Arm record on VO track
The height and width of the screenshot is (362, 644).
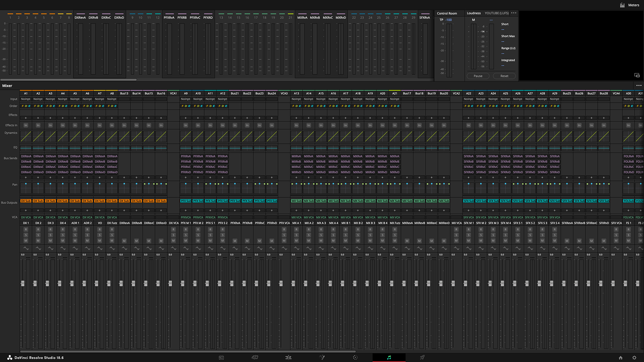100,230
